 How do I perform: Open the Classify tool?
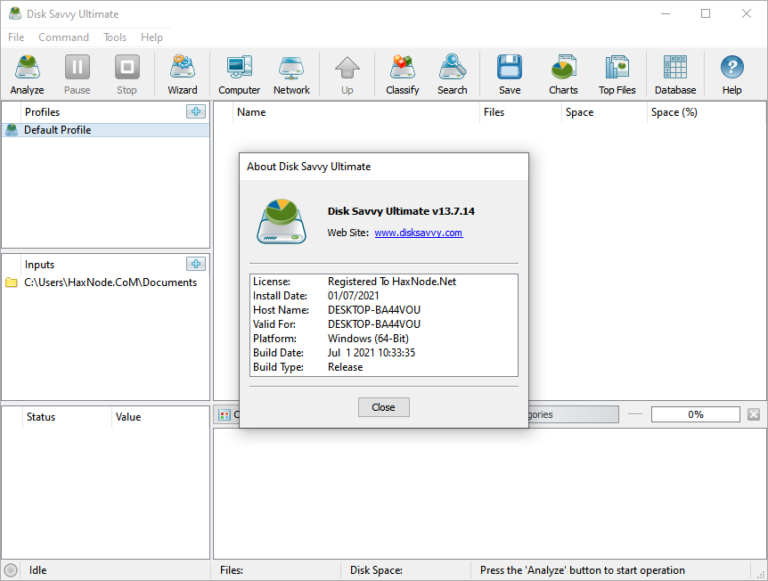(402, 74)
